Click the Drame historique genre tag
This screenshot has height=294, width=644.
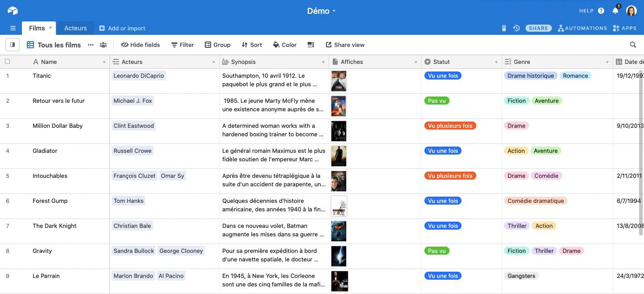(x=531, y=76)
